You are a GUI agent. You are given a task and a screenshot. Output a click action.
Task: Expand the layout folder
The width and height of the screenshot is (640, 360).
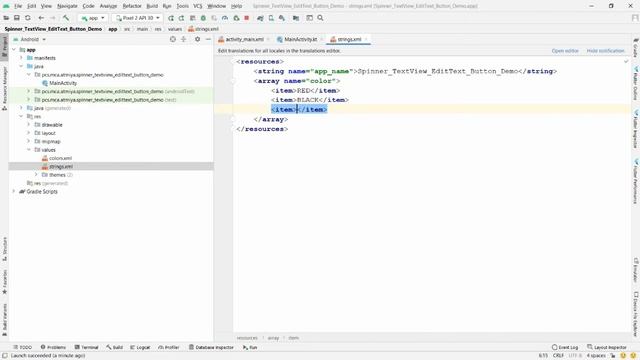(x=29, y=133)
